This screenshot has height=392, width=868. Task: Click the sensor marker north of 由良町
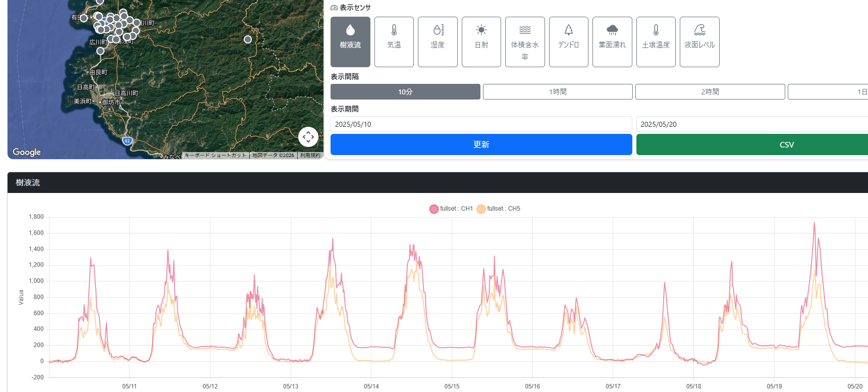[100, 51]
